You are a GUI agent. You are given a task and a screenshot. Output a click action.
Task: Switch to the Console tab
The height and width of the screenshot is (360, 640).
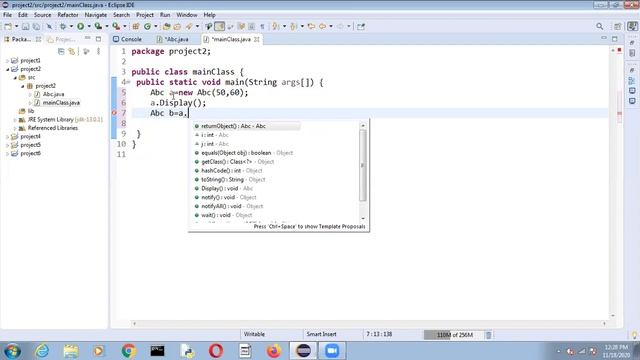click(x=128, y=39)
